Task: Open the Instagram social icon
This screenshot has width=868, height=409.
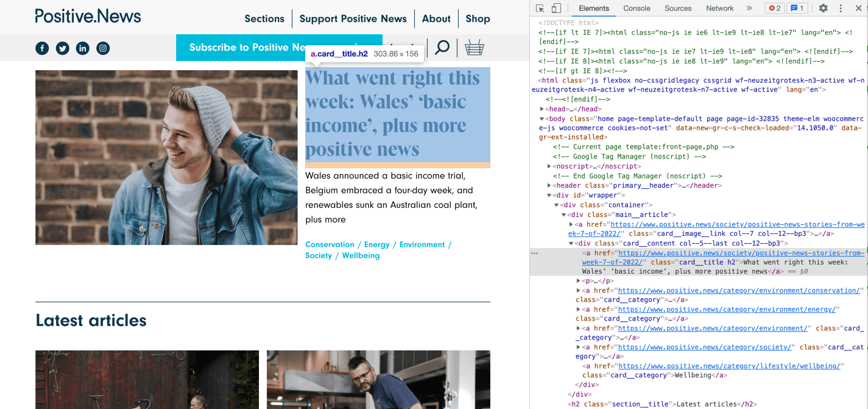Action: pyautogui.click(x=103, y=48)
